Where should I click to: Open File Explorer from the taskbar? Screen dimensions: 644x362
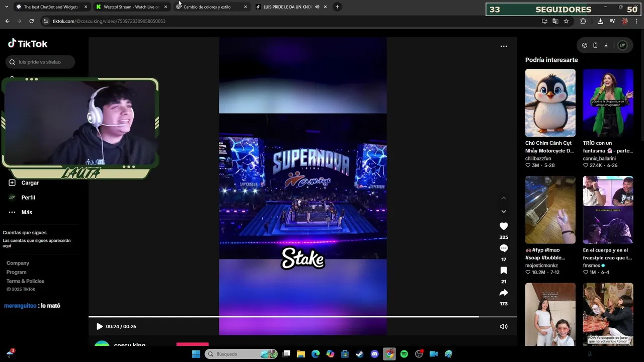tap(301, 354)
